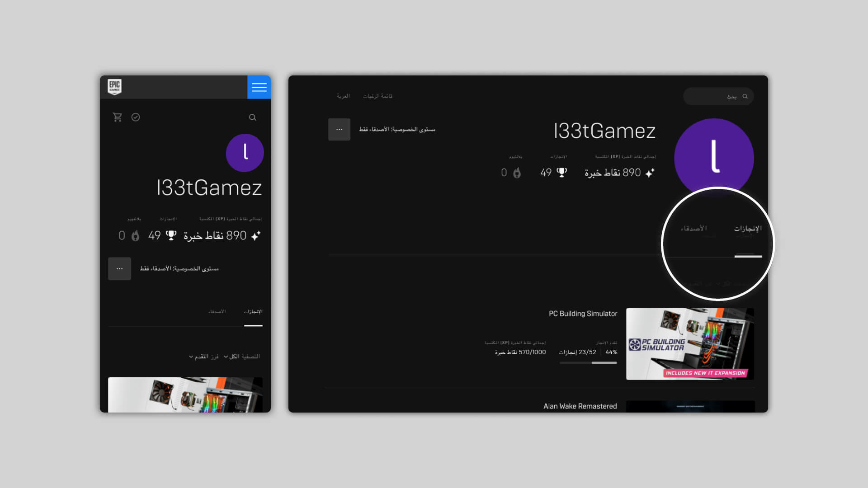Image resolution: width=868 pixels, height=488 pixels.
Task: Click the مستوى الخصوصية text in mobile view
Action: pyautogui.click(x=179, y=269)
